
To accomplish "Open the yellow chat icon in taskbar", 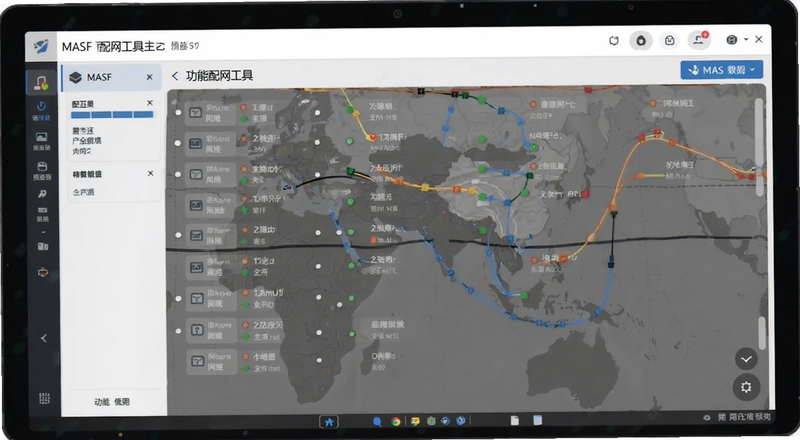I will (x=415, y=422).
